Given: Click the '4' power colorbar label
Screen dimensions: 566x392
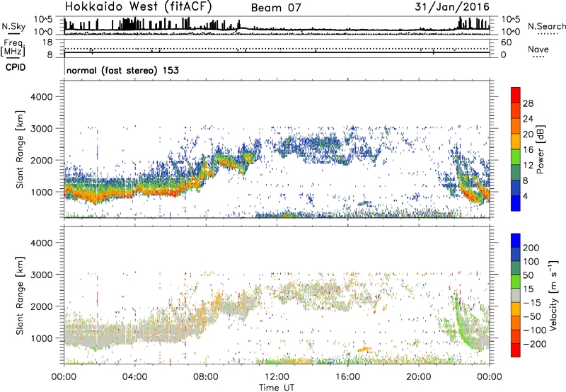Looking at the screenshot, I should (x=526, y=197).
